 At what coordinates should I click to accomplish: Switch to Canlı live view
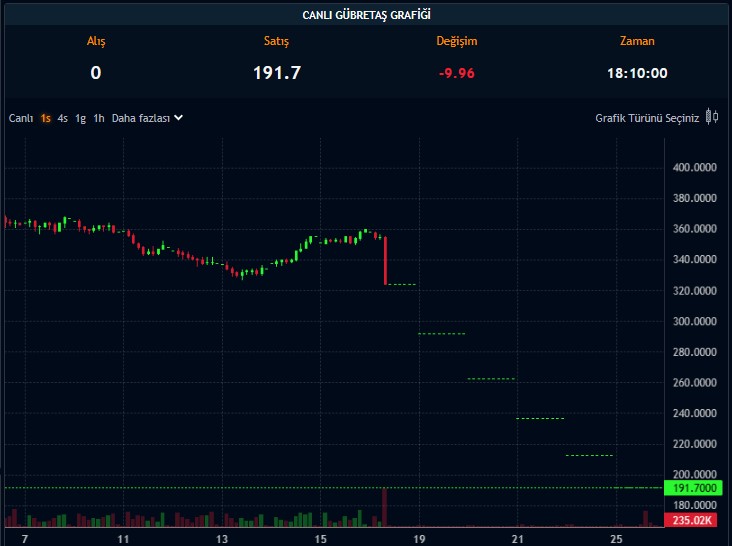pos(21,118)
